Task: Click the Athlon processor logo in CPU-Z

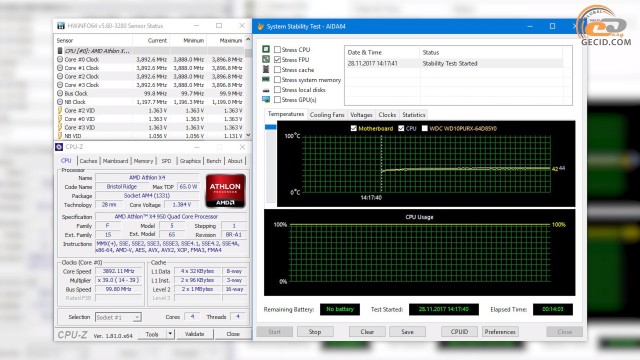Action: [225, 191]
